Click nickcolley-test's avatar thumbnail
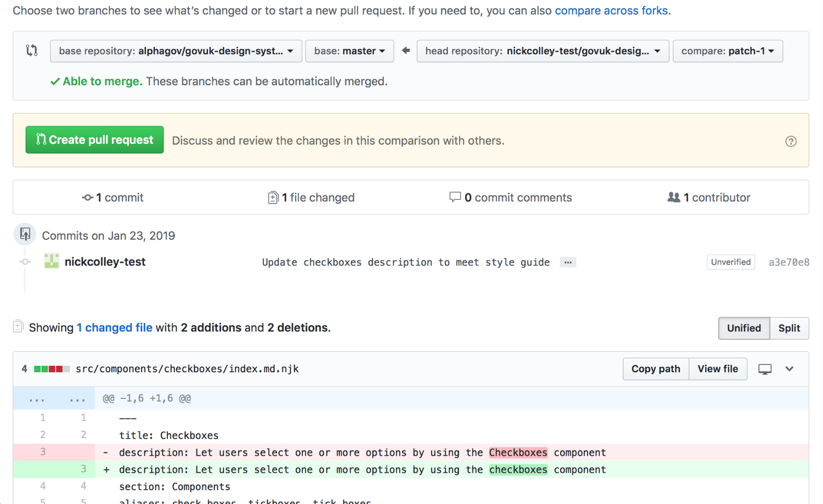Viewport: 823px width, 504px height. click(51, 261)
